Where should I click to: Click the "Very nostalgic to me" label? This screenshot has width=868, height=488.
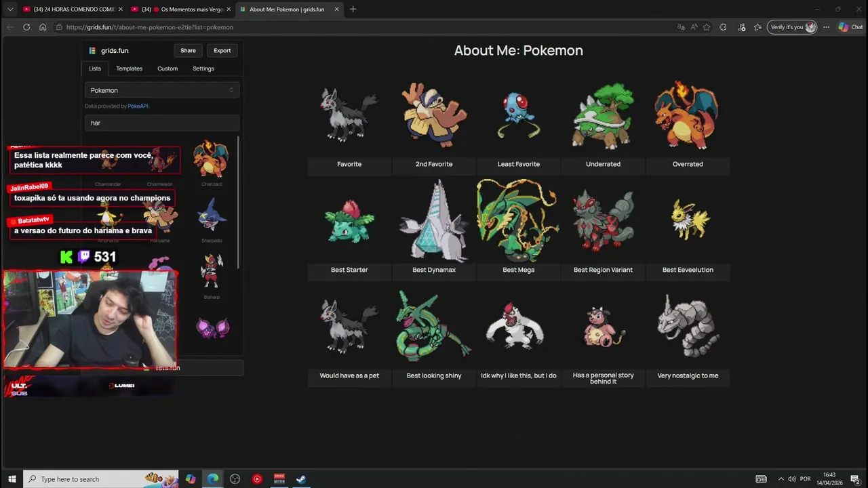[x=688, y=375]
